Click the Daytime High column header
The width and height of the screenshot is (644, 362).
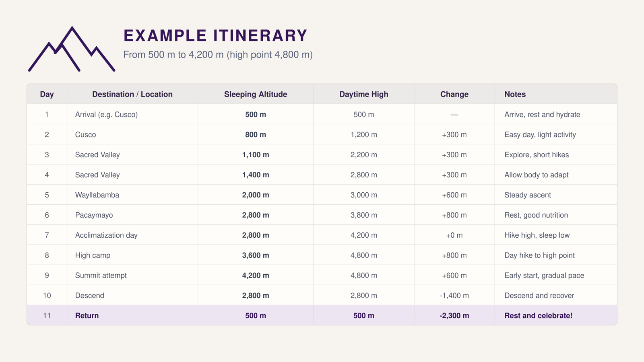click(x=364, y=94)
